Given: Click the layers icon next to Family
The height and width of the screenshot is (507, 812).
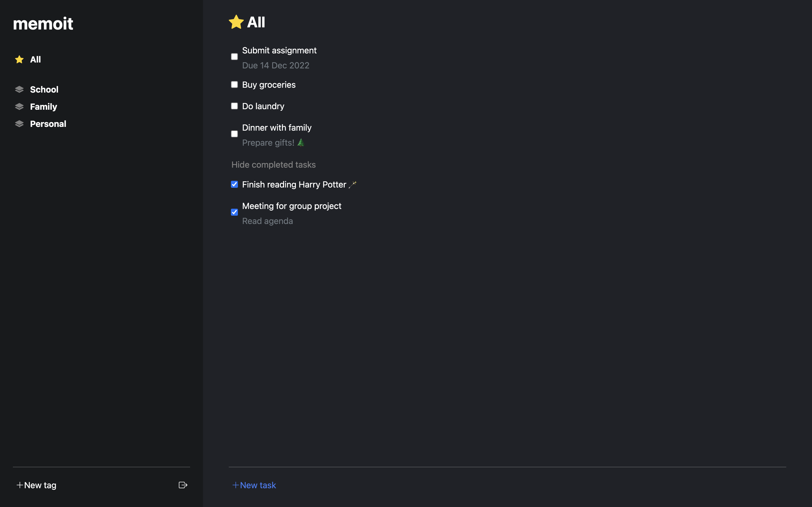Looking at the screenshot, I should click(x=19, y=107).
